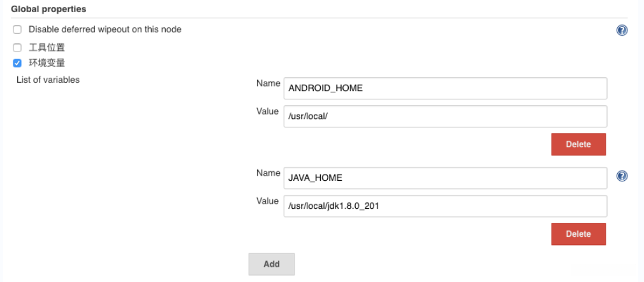Open help icon beside JAVA_HOME name field
The image size is (644, 282).
tap(622, 176)
